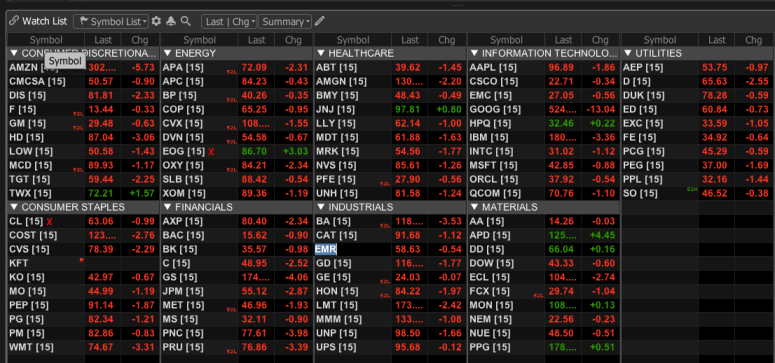Click the red X next to EOG
This screenshot has height=363, width=775.
click(212, 152)
